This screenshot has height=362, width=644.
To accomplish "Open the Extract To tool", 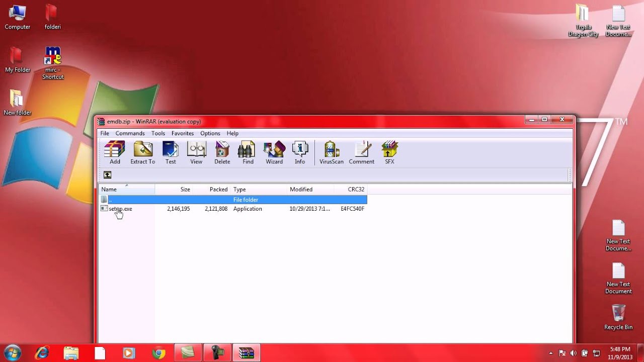I will [x=143, y=153].
